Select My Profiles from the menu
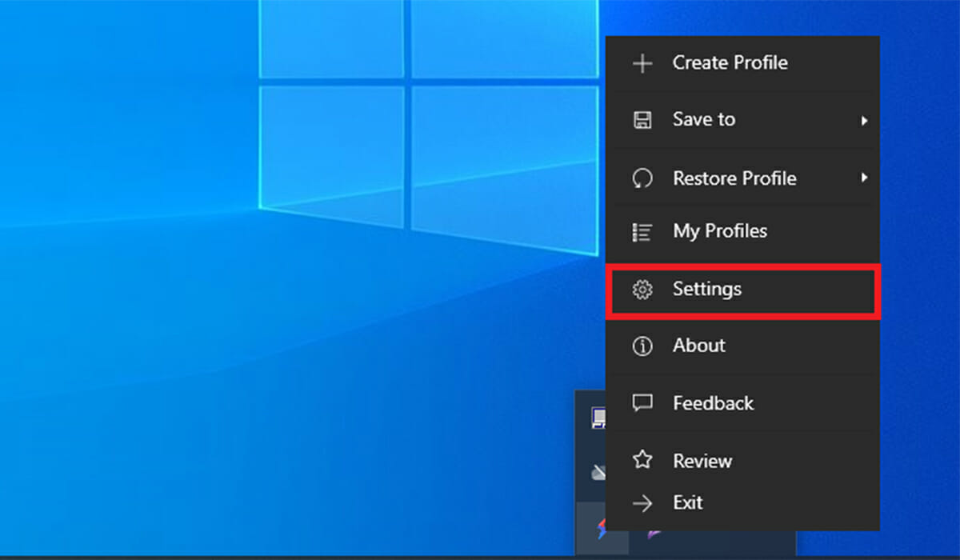Viewport: 960px width, 560px height. coord(721,231)
